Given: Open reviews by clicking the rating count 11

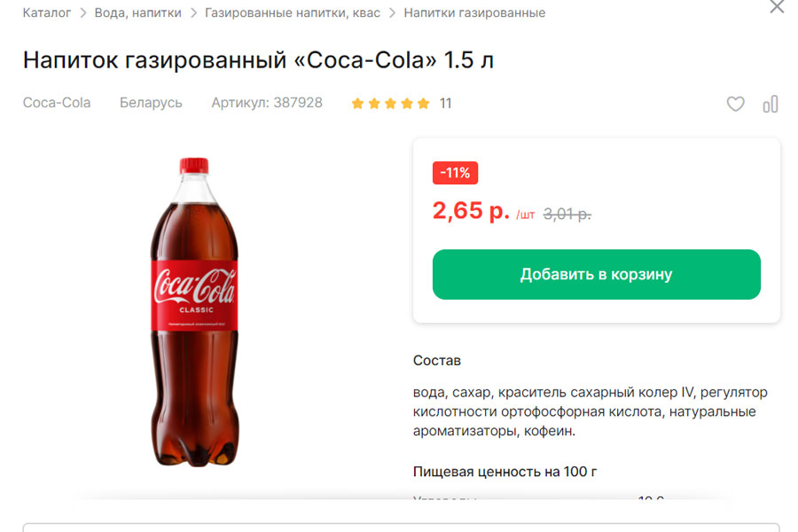Looking at the screenshot, I should (x=445, y=103).
